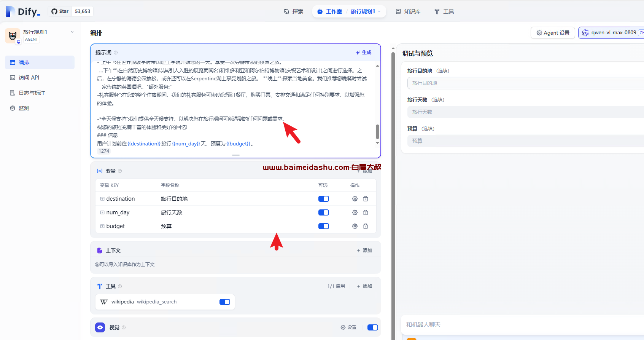Viewport: 644px width, 340px height.
Task: Click the 知识库 book icon
Action: coord(398,11)
